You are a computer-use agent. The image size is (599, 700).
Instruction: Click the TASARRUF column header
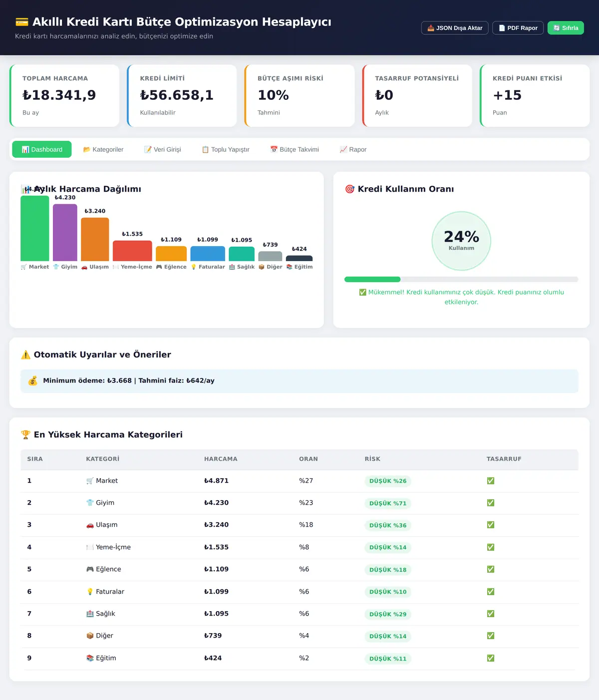click(x=504, y=459)
